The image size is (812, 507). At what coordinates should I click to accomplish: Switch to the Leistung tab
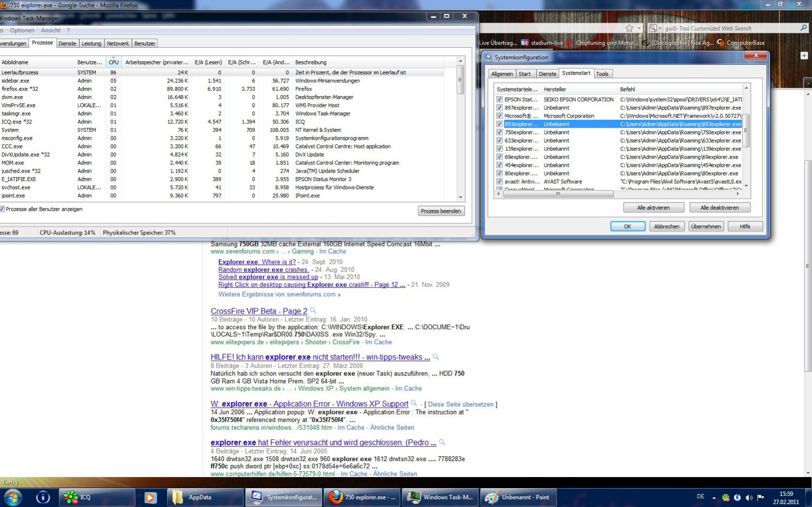point(91,43)
